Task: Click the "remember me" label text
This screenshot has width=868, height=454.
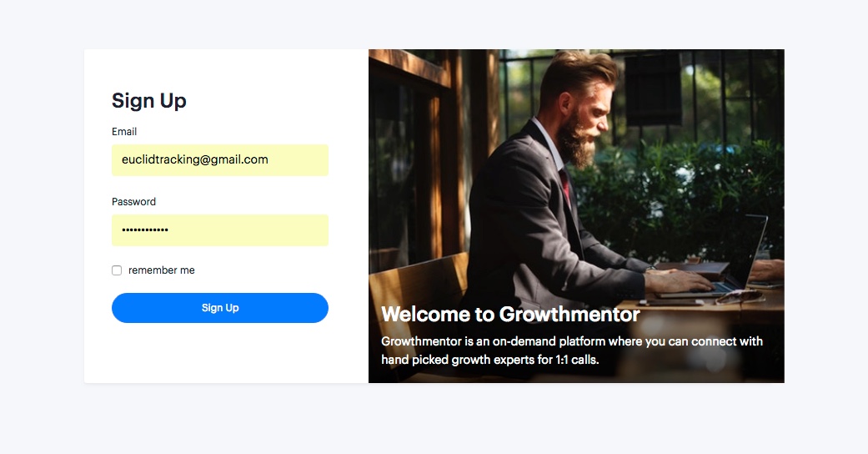Action: (x=162, y=270)
